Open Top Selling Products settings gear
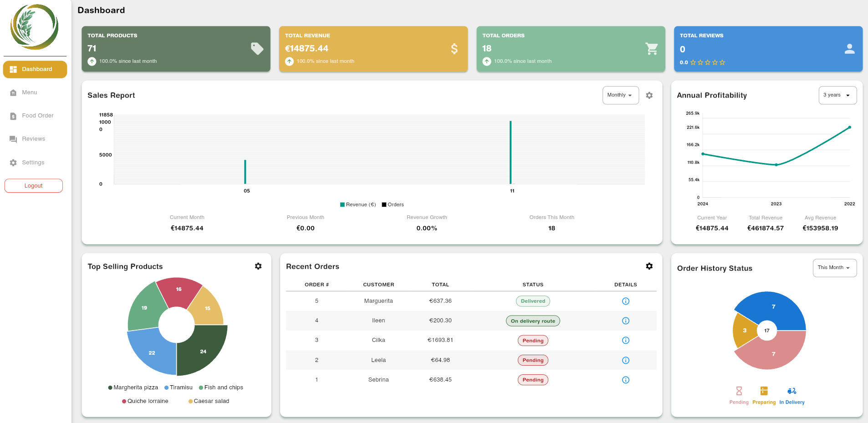 click(x=258, y=266)
